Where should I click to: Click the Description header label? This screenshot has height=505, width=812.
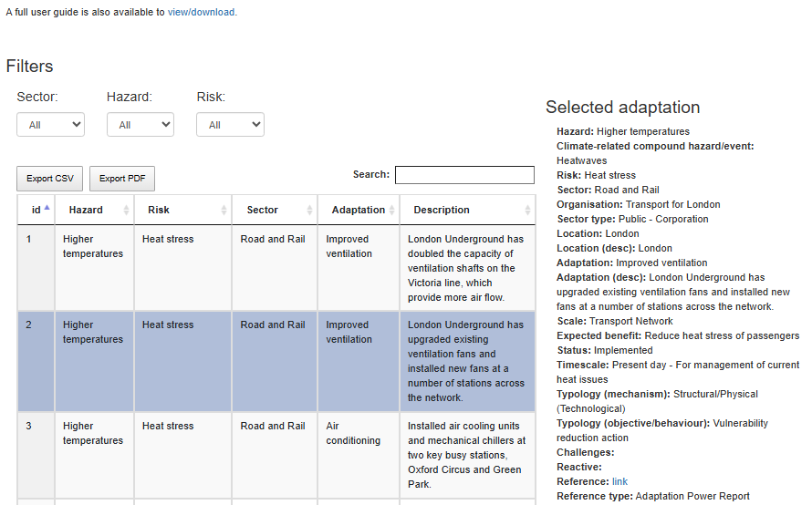pyautogui.click(x=442, y=210)
